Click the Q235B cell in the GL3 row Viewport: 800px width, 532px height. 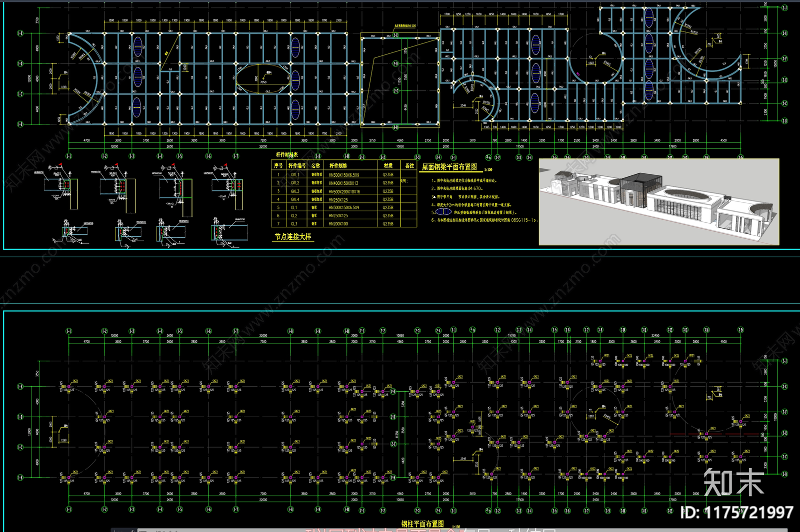[388, 224]
